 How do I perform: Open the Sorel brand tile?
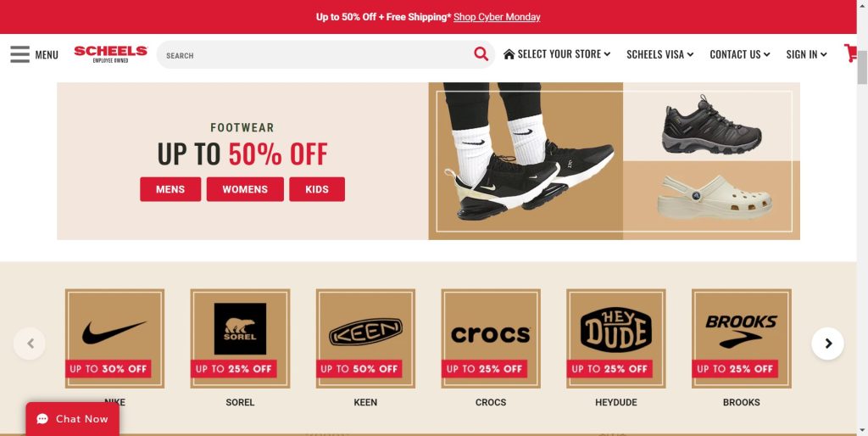click(240, 338)
